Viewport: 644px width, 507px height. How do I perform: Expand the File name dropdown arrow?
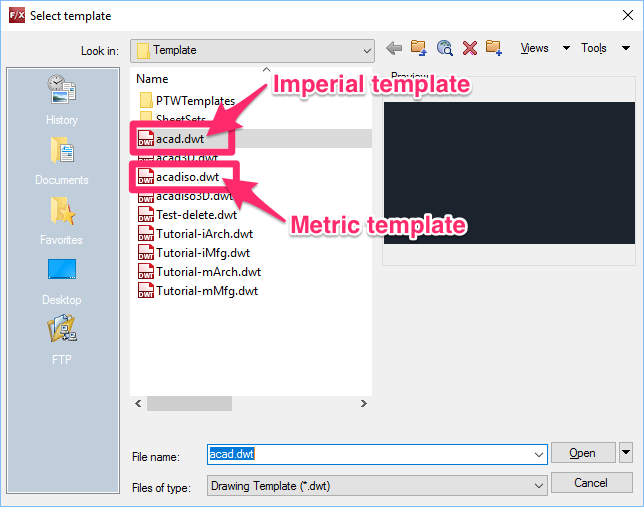tap(538, 454)
